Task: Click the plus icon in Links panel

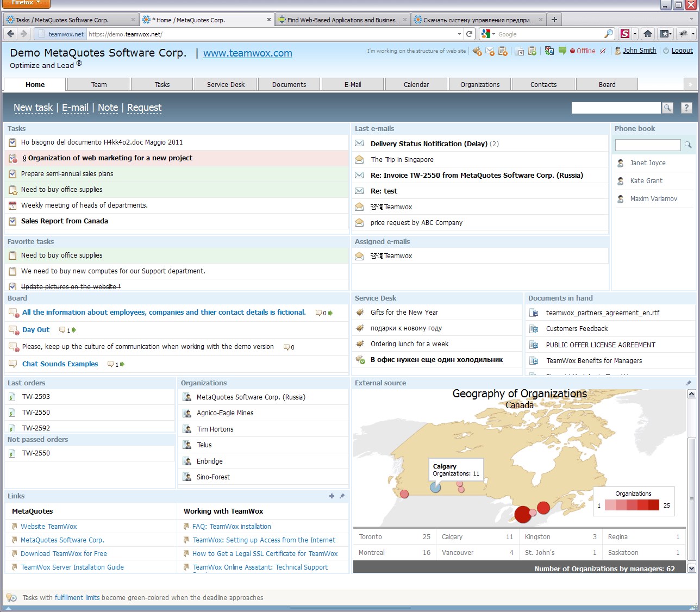Action: click(x=332, y=496)
